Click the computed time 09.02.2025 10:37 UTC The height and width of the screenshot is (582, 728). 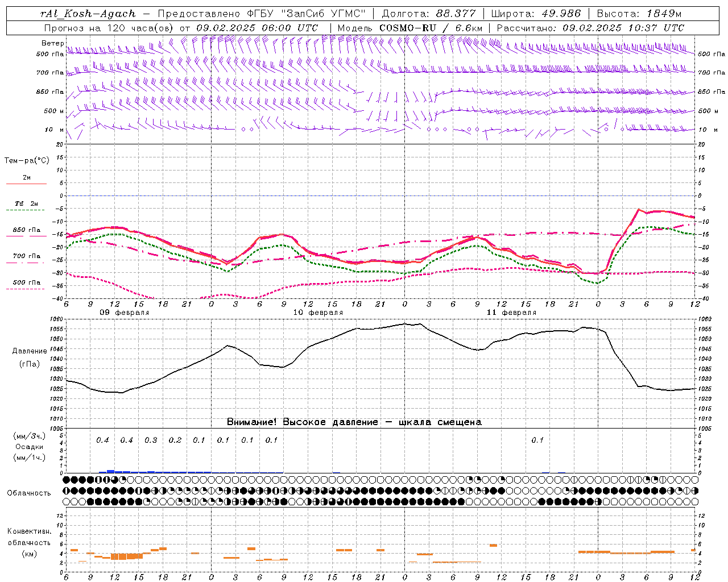623,28
